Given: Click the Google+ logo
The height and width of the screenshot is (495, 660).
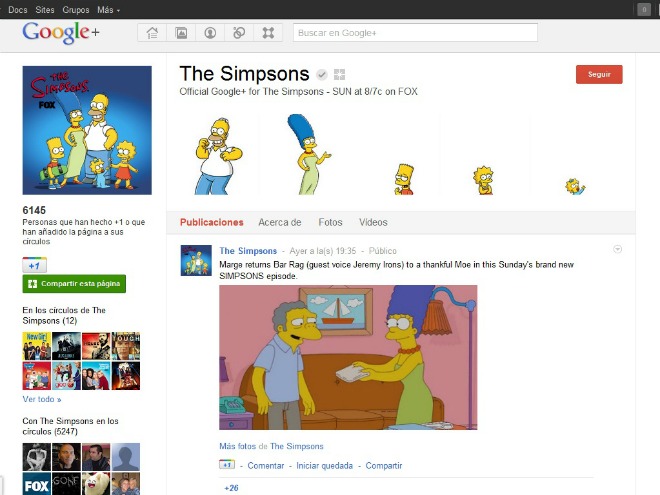Looking at the screenshot, I should (61, 32).
